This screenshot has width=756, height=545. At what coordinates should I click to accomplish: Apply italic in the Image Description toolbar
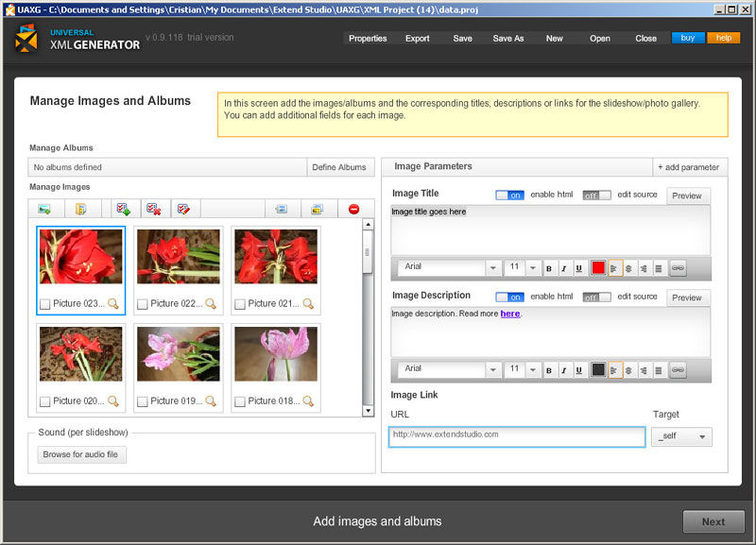click(x=564, y=369)
